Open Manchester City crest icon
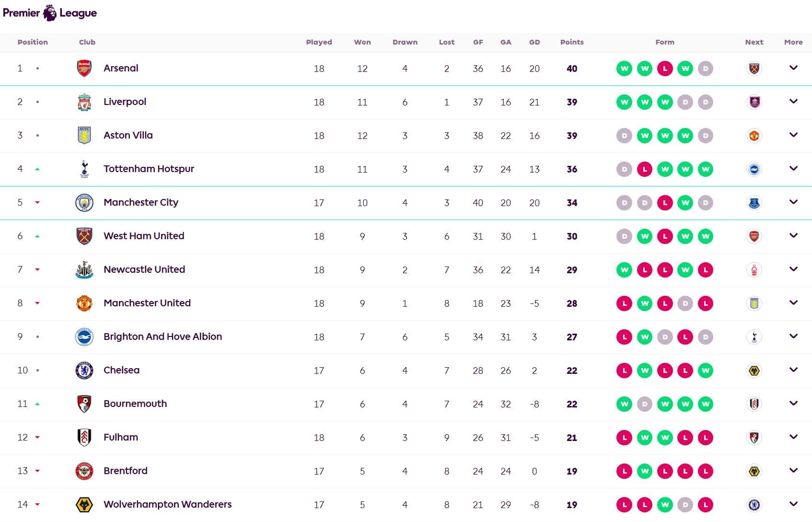Screen dimensions: 812x522 pyautogui.click(x=84, y=203)
